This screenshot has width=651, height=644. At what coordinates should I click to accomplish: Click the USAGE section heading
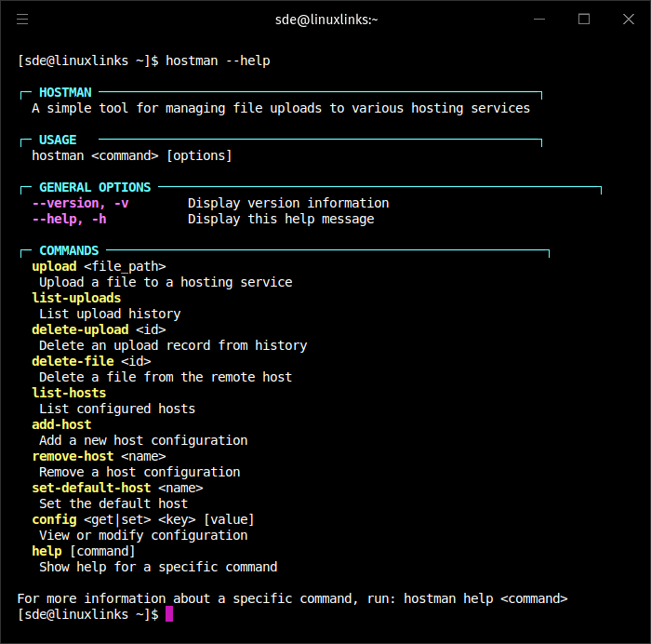[x=58, y=140]
